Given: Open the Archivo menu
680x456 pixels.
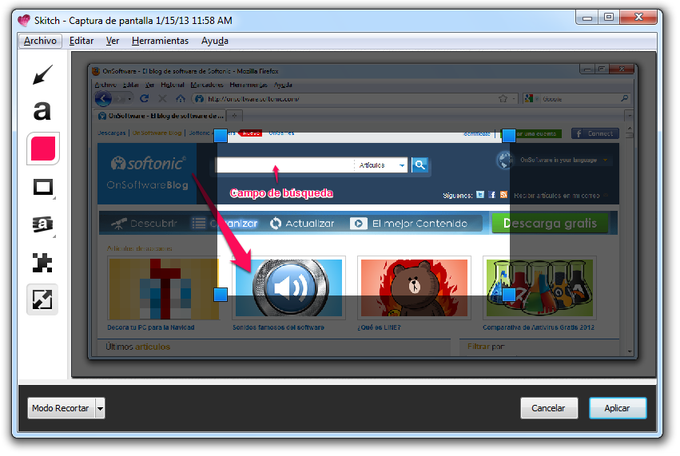Looking at the screenshot, I should pyautogui.click(x=40, y=41).
